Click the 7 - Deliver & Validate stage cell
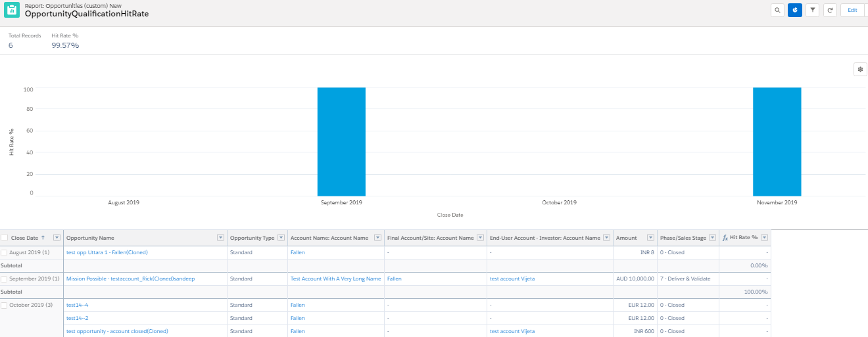The width and height of the screenshot is (868, 337). [x=685, y=279]
